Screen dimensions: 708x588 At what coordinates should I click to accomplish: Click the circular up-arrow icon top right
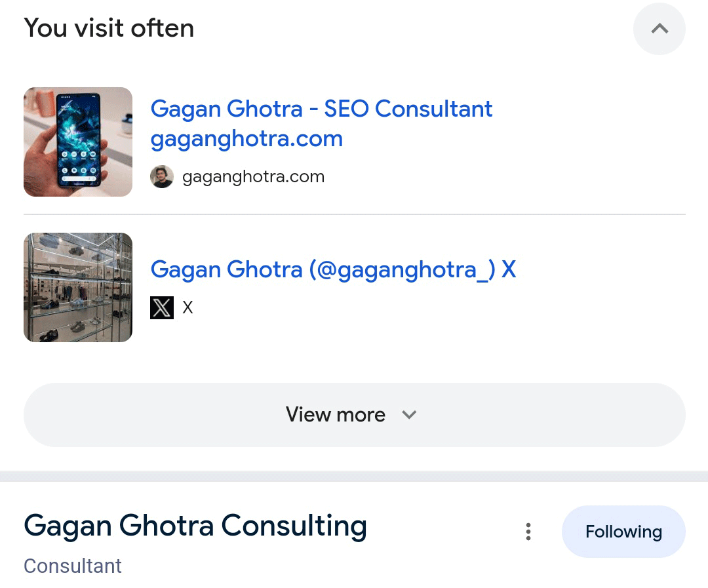click(659, 29)
